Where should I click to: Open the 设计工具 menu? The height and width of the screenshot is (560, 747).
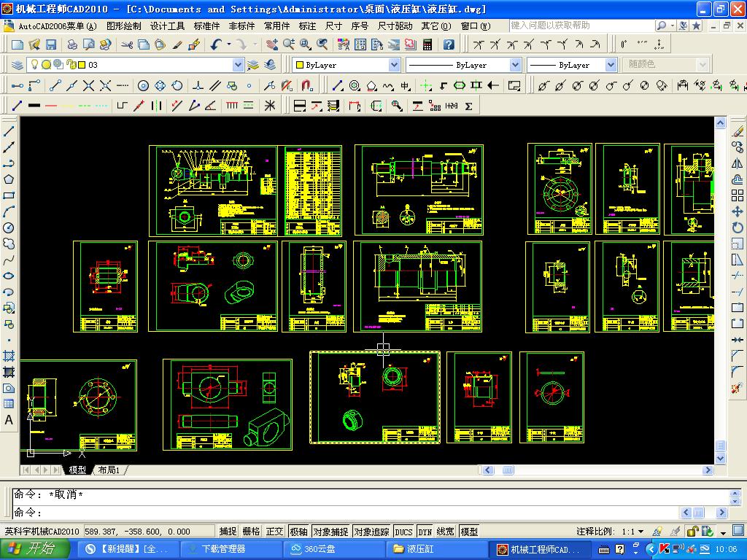pos(168,26)
